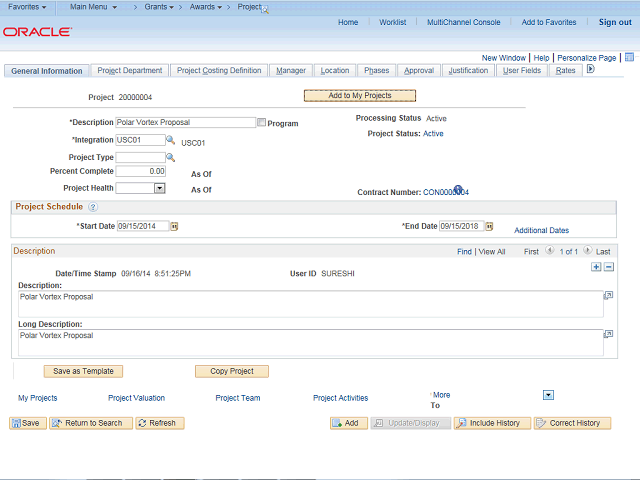Open the Favorites menu
Viewport: 640px width, 480px height.
(x=28, y=7)
